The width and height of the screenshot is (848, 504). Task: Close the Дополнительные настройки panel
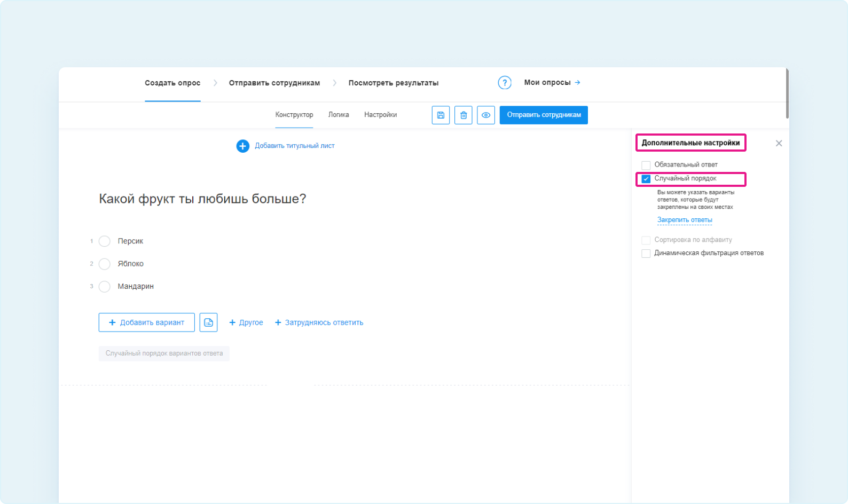click(779, 143)
